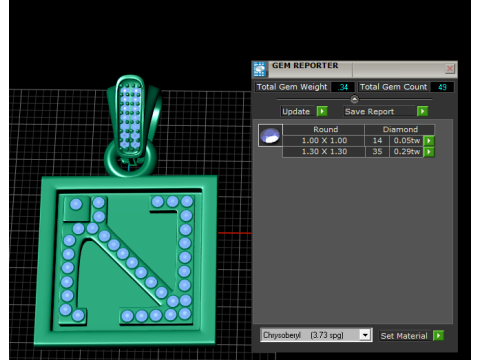The image size is (480, 360).
Task: Click the Set Material label
Action: click(404, 336)
